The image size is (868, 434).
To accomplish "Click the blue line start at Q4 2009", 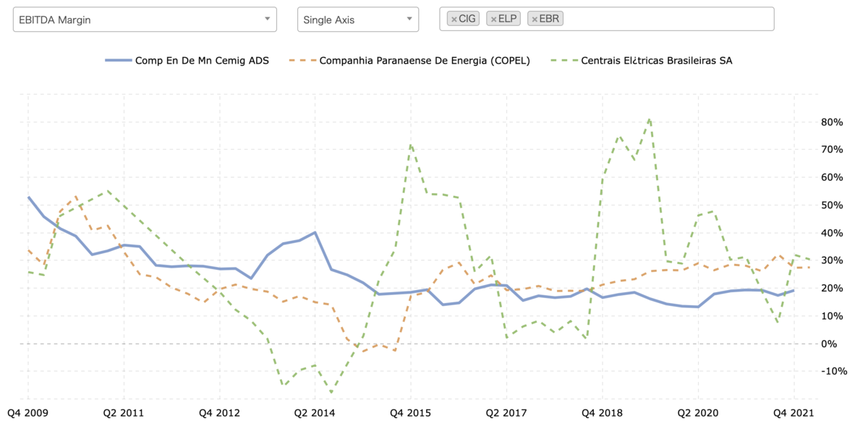I will [x=28, y=197].
